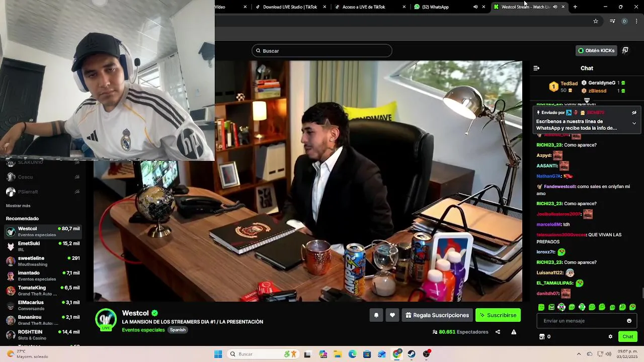Open Microsoft Store from the taskbar
644x362 pixels.
(367, 354)
